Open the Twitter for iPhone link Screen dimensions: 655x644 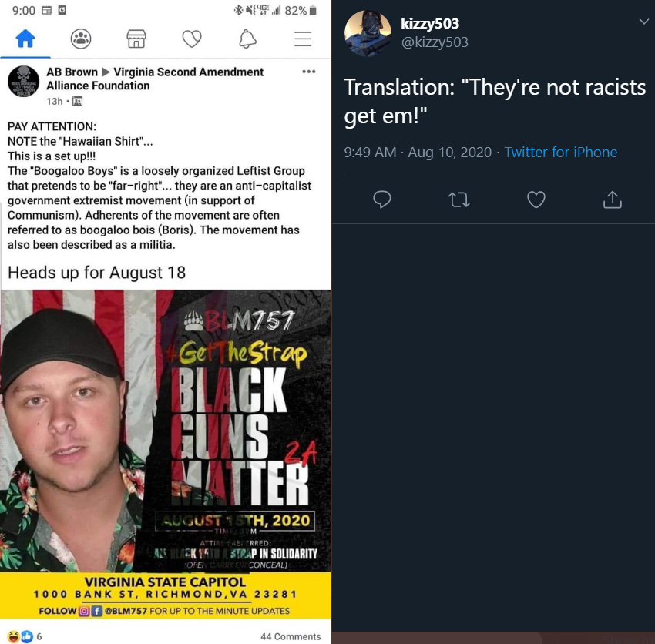coord(560,152)
